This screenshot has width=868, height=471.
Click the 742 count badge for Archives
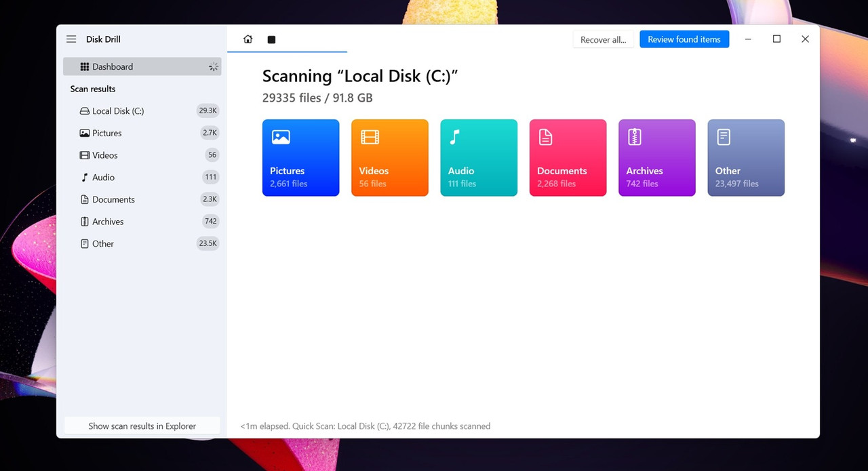[x=211, y=222]
